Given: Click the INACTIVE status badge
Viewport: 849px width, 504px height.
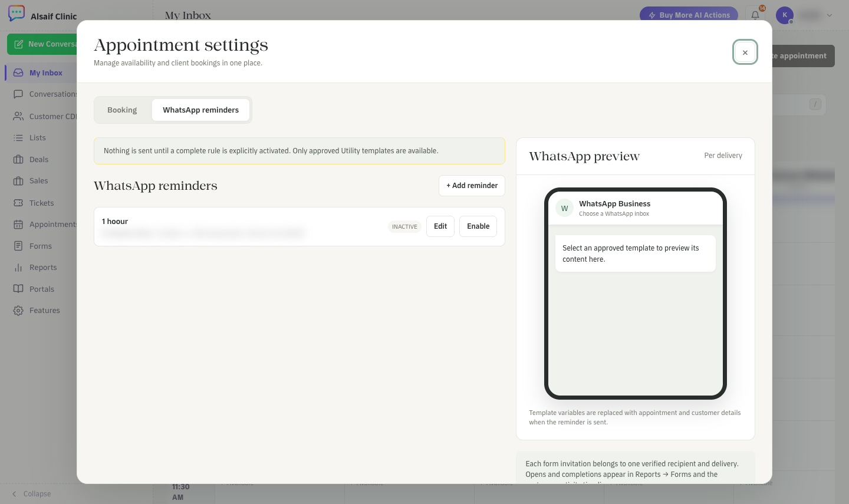Looking at the screenshot, I should (x=404, y=227).
